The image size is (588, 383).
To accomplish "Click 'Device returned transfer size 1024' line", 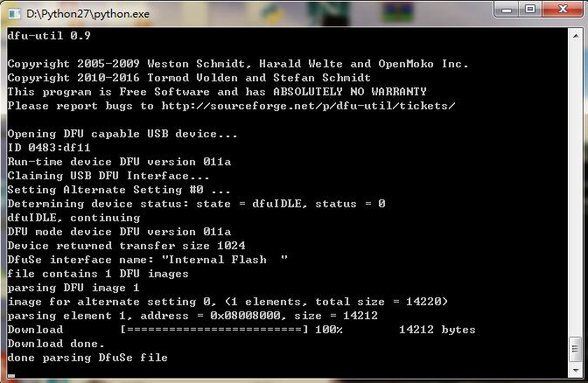I will tap(126, 246).
